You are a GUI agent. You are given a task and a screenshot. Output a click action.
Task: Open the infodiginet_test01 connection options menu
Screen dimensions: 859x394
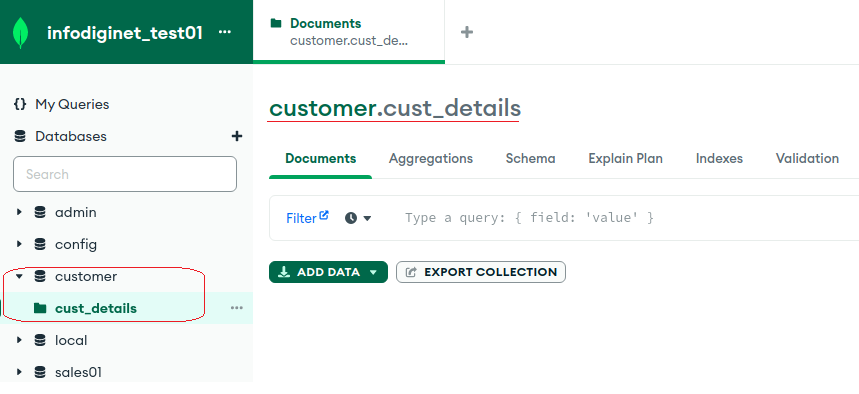(x=225, y=32)
